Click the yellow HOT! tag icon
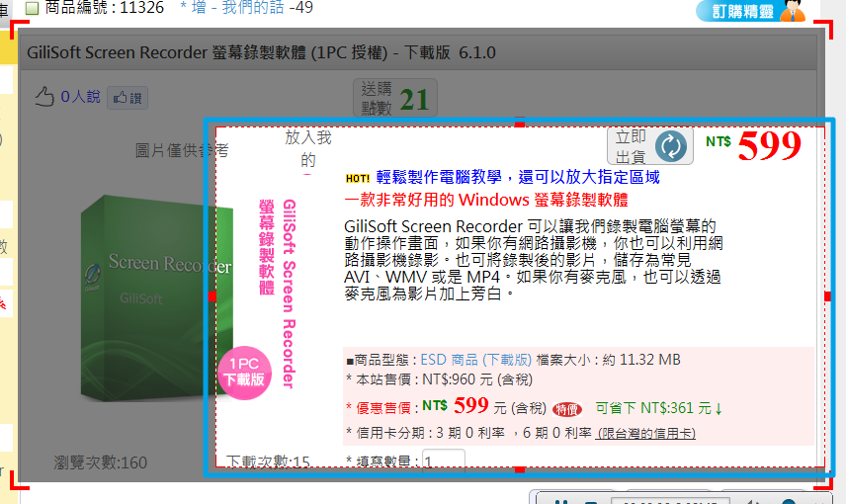 [x=358, y=178]
